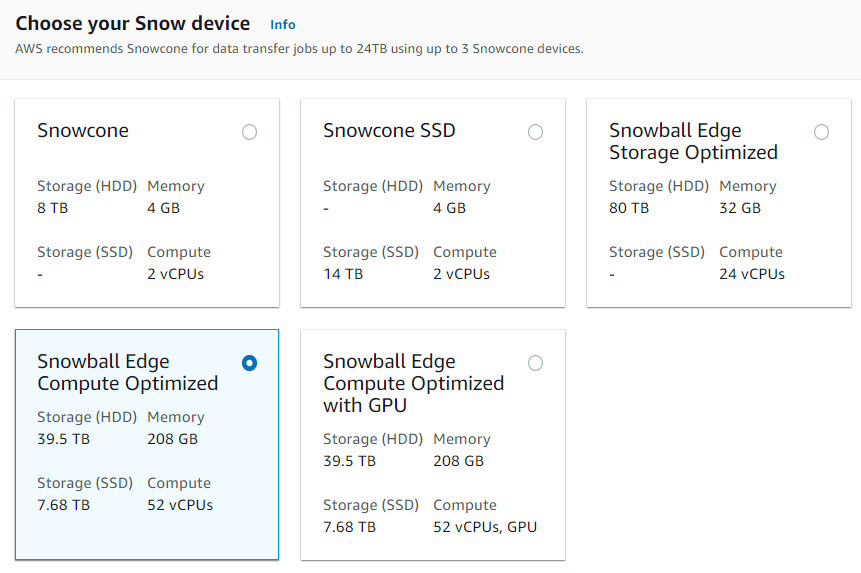This screenshot has height=573, width=861.
Task: Click Compute Optimized with GPU title
Action: coord(413,383)
